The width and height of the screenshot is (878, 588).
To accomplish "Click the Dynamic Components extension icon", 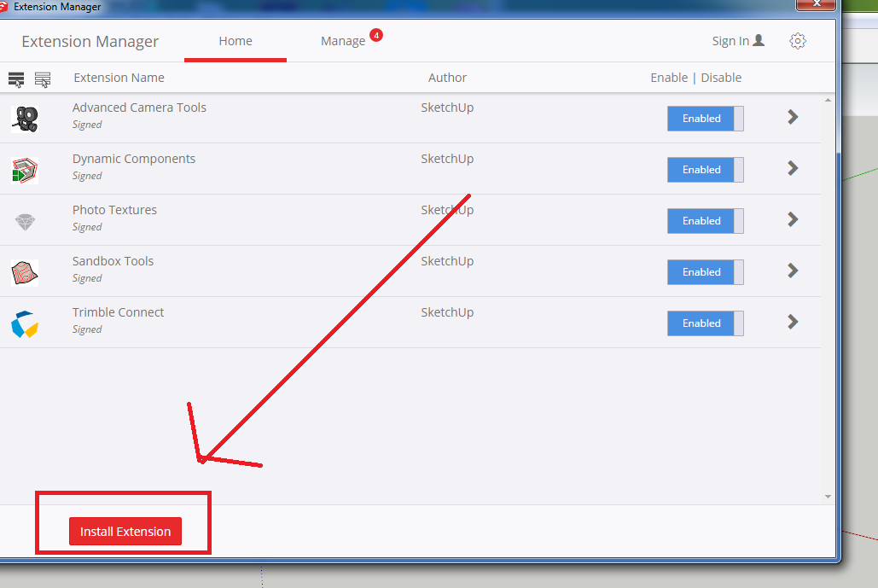I will (x=24, y=169).
